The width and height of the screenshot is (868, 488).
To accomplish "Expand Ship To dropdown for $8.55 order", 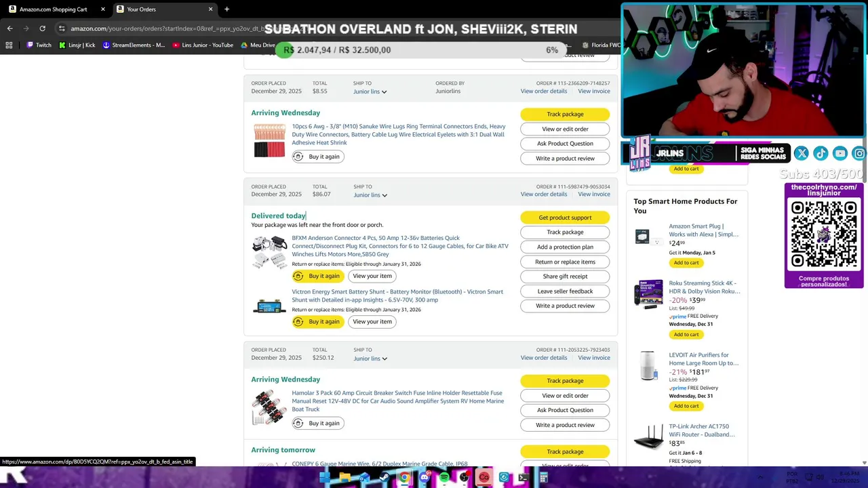I will click(x=370, y=91).
